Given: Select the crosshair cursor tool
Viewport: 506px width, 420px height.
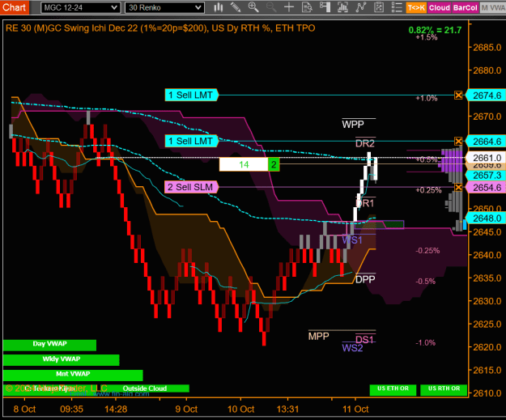Looking at the screenshot, I should (x=289, y=7).
